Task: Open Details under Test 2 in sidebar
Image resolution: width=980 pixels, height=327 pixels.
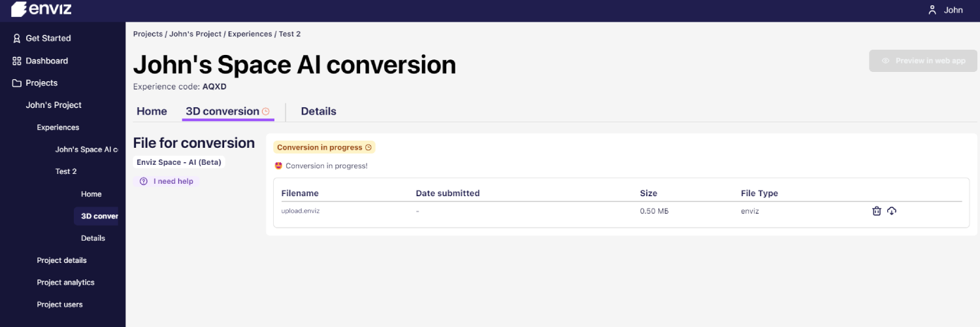Action: 93,238
